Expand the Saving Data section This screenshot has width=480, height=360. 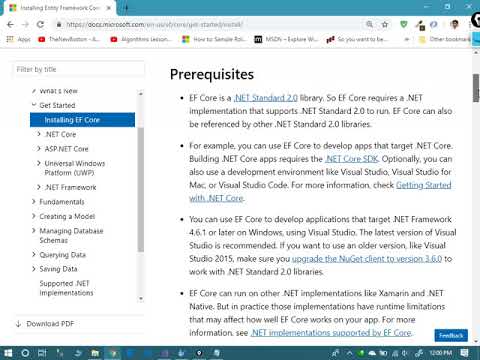[34, 269]
